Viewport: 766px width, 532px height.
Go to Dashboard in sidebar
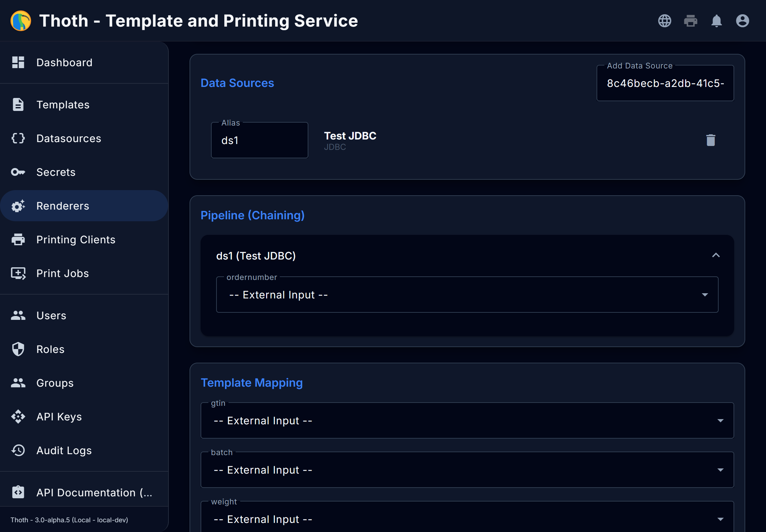point(84,62)
